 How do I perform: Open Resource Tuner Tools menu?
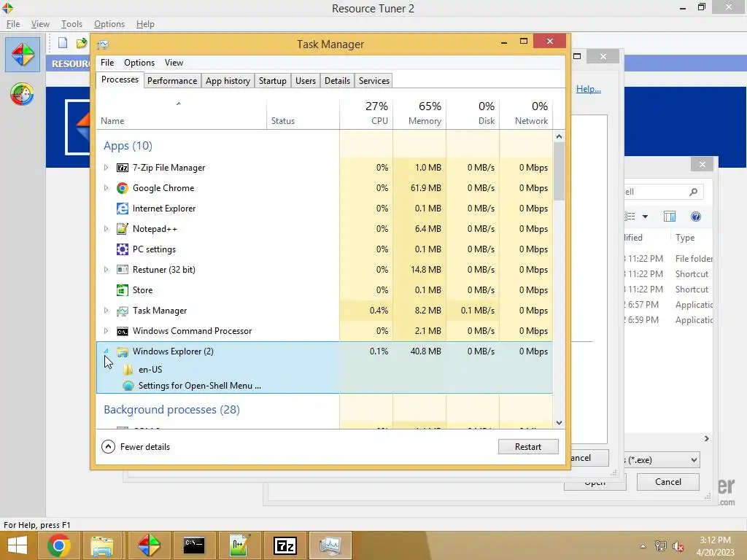(71, 24)
